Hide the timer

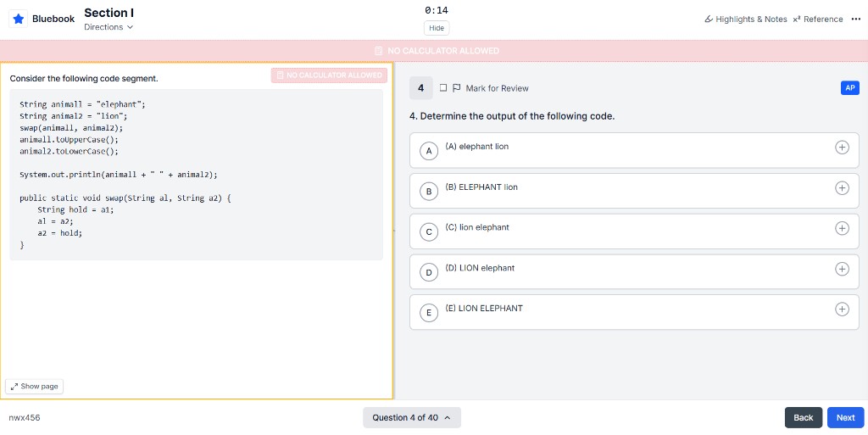click(437, 28)
